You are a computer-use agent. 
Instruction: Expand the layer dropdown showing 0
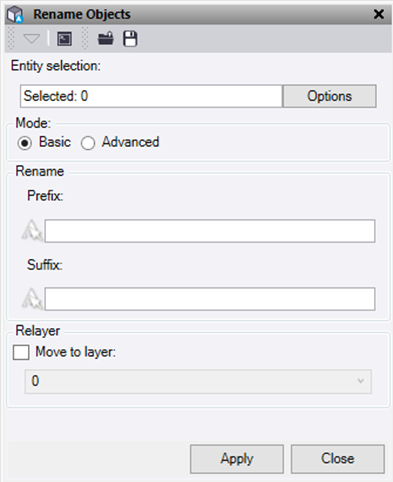[198, 381]
